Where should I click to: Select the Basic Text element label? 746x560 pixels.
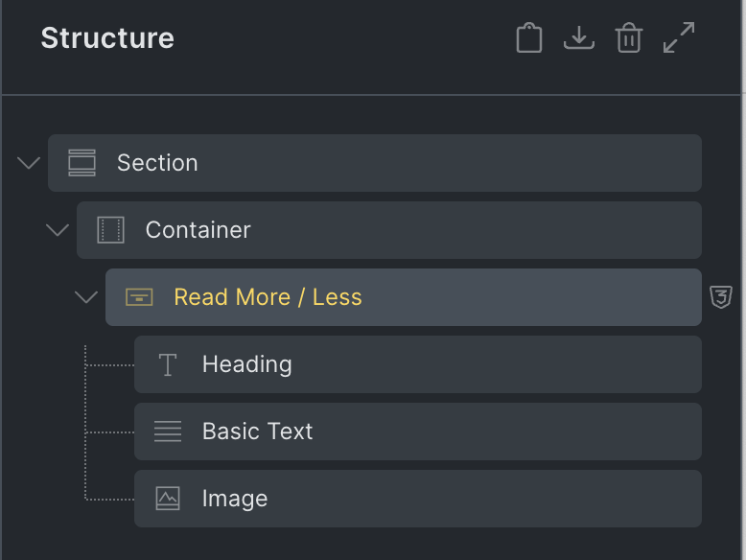(257, 432)
